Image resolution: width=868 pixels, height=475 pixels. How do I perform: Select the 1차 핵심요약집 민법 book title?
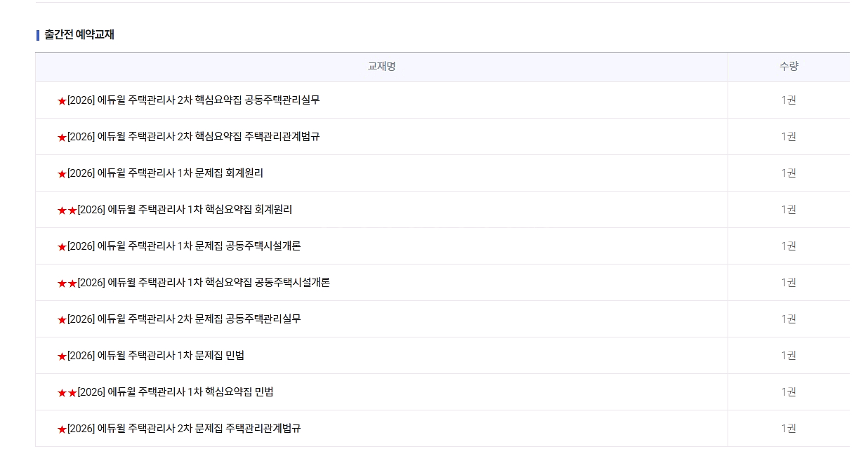[176, 392]
